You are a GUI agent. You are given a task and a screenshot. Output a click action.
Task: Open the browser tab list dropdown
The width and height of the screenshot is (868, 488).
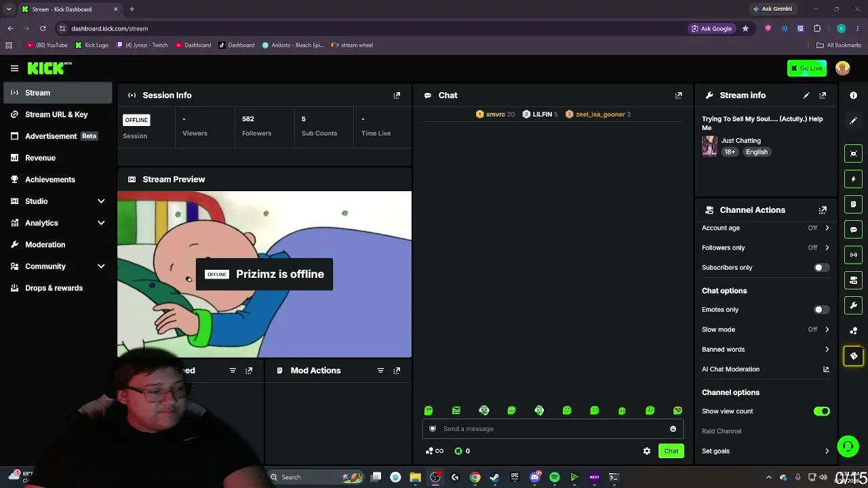(9, 9)
